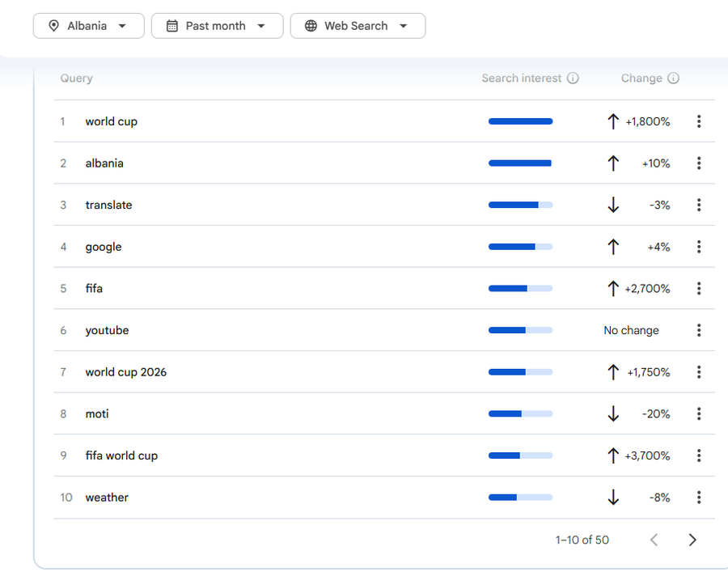This screenshot has width=728, height=572.
Task: Go to previous page of results
Action: 654,540
